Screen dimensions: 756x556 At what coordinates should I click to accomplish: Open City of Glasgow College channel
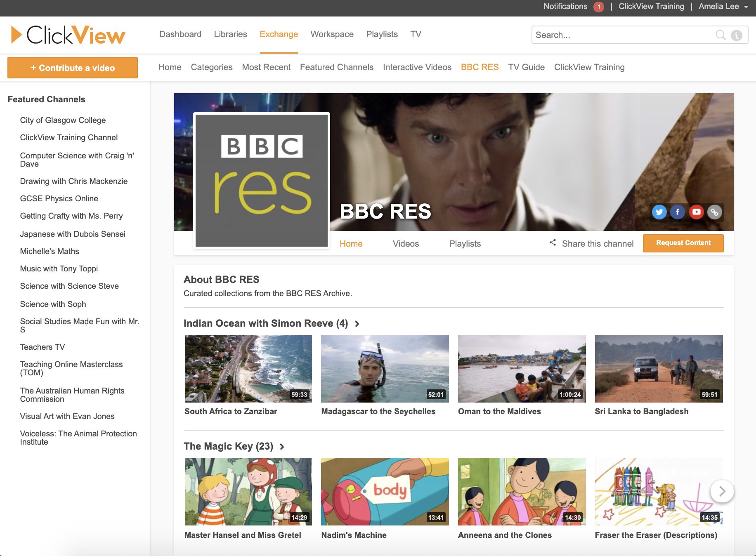pos(63,120)
